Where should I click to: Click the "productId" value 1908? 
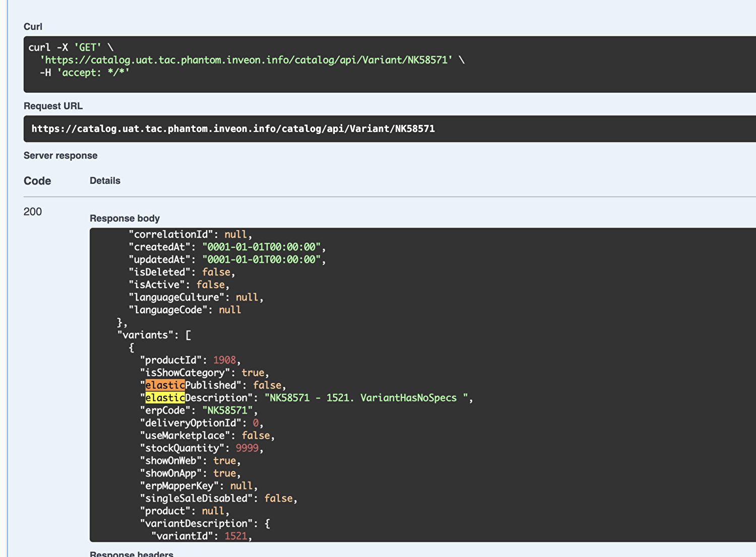click(224, 360)
